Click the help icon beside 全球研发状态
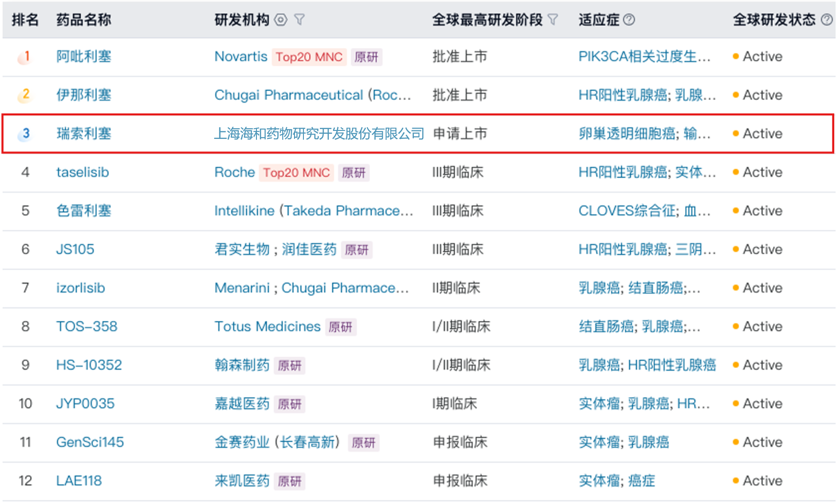The height and width of the screenshot is (504, 837). tap(827, 19)
